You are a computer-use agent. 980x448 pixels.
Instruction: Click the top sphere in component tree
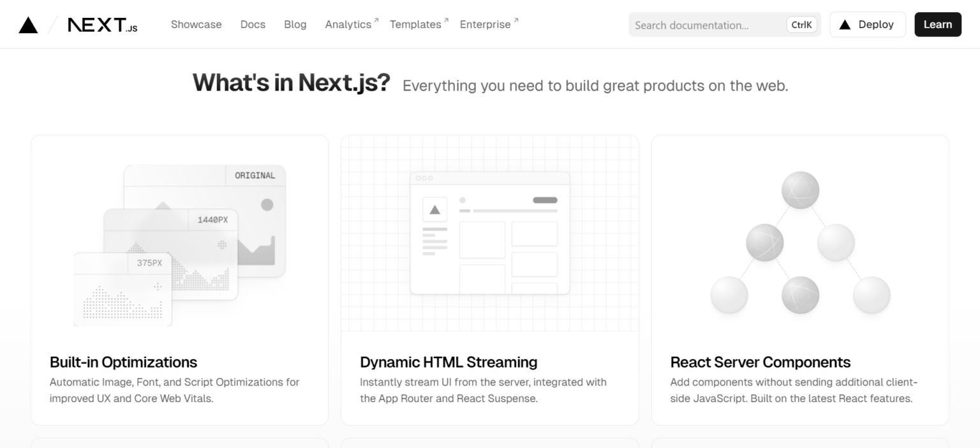pos(800,190)
